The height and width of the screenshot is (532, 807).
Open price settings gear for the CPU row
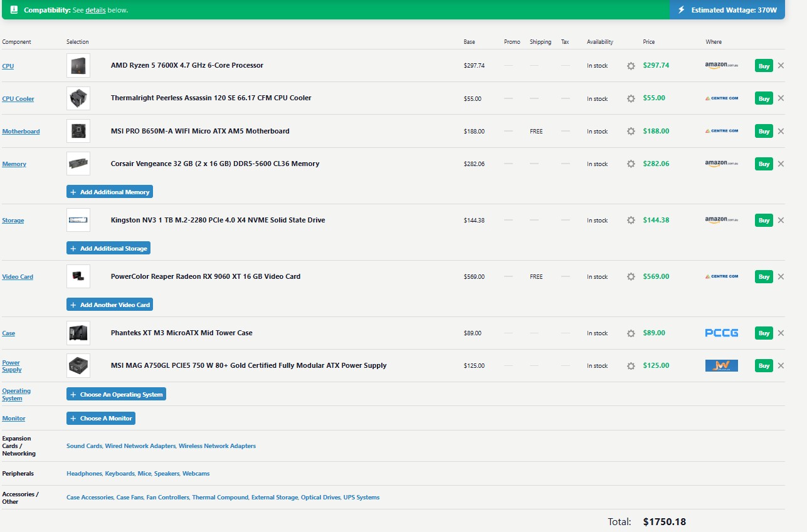coord(631,66)
